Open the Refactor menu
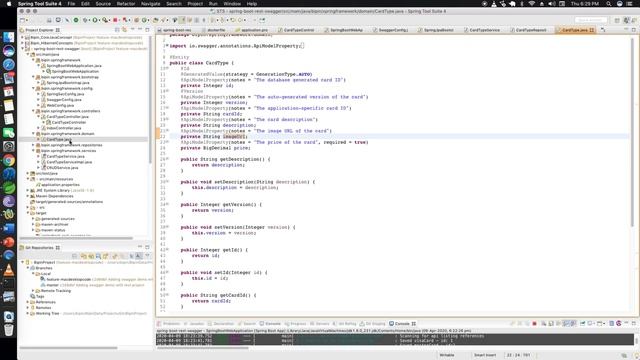The image size is (640, 360). click(126, 4)
